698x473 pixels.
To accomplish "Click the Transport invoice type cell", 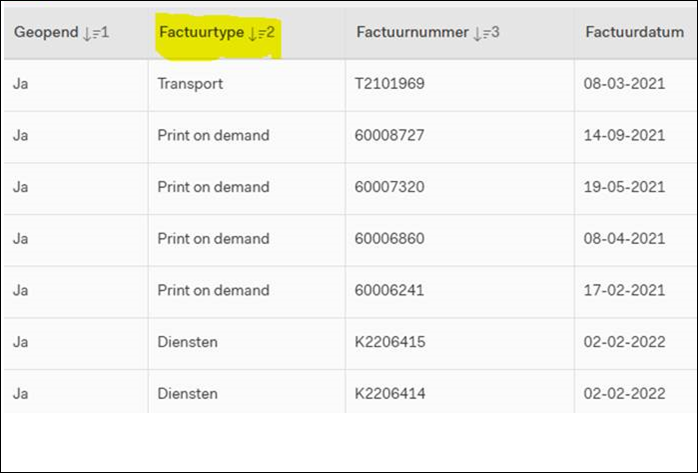I will tap(190, 84).
